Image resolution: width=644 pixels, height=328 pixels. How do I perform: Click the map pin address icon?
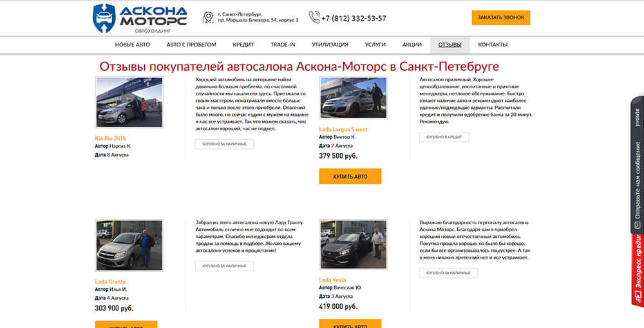tap(208, 17)
